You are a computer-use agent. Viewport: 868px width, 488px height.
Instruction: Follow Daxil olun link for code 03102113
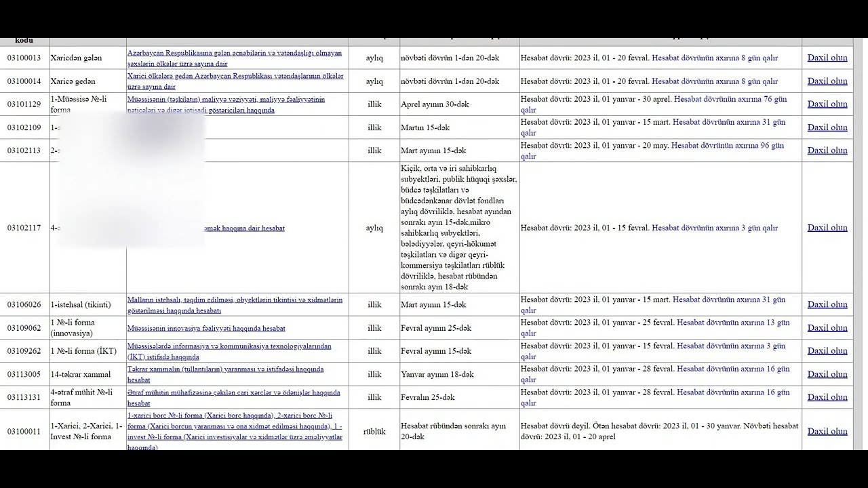pos(827,150)
